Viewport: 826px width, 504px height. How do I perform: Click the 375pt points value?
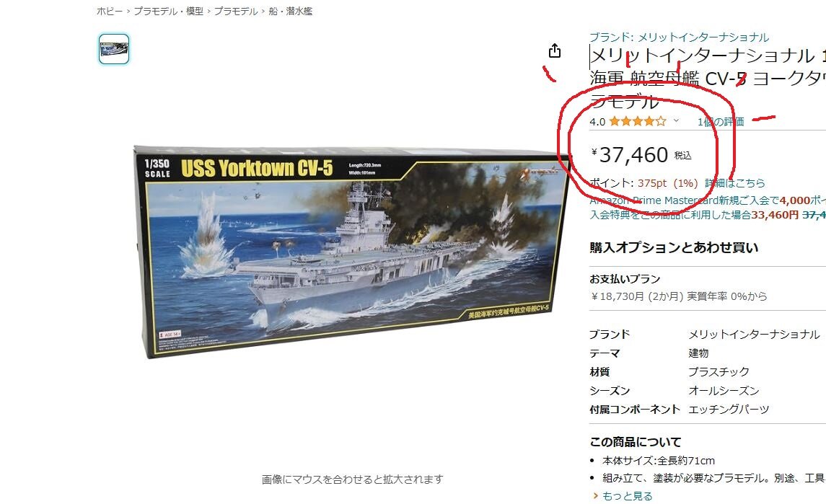[x=651, y=183]
